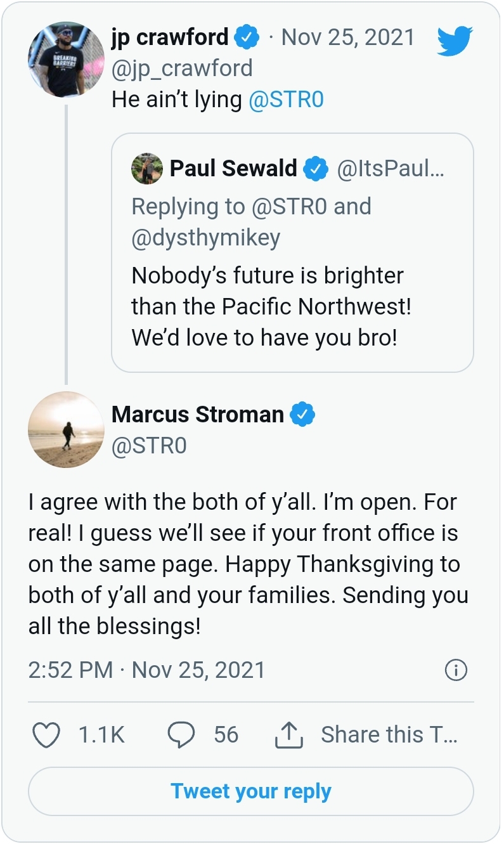Open the 2:52 PM · Nov 25, 2021 timestamp

[146, 670]
